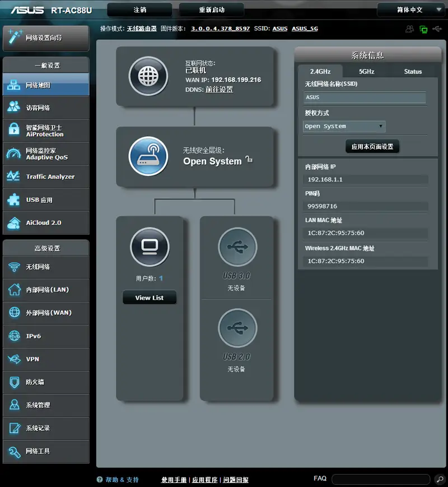Click the 帮助 & 支持 help text

coord(122,480)
